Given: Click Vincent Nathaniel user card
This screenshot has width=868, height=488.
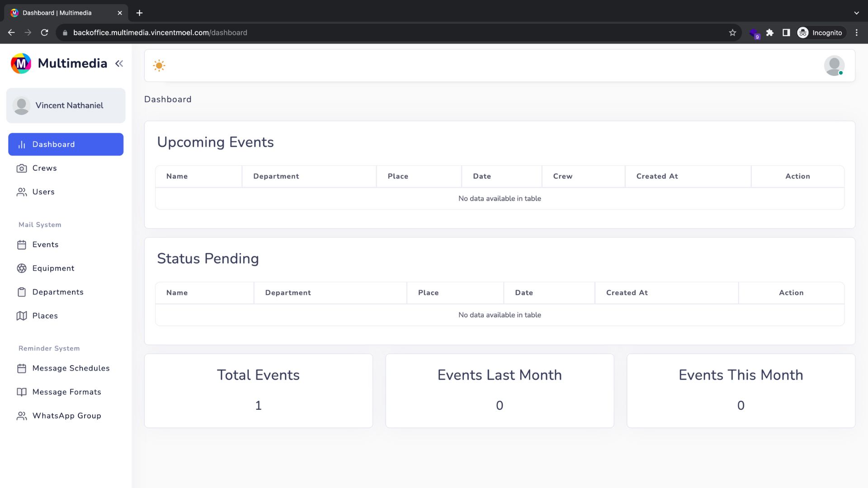Looking at the screenshot, I should [x=66, y=106].
